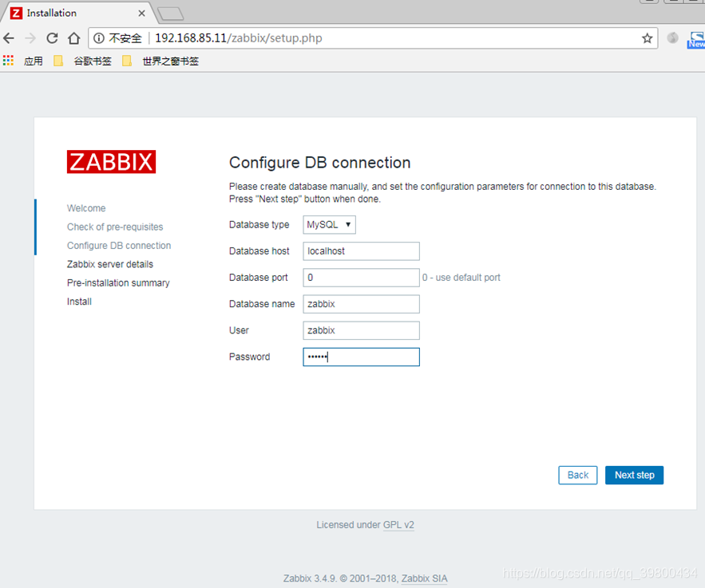
Task: Reload the setup page
Action: point(52,38)
